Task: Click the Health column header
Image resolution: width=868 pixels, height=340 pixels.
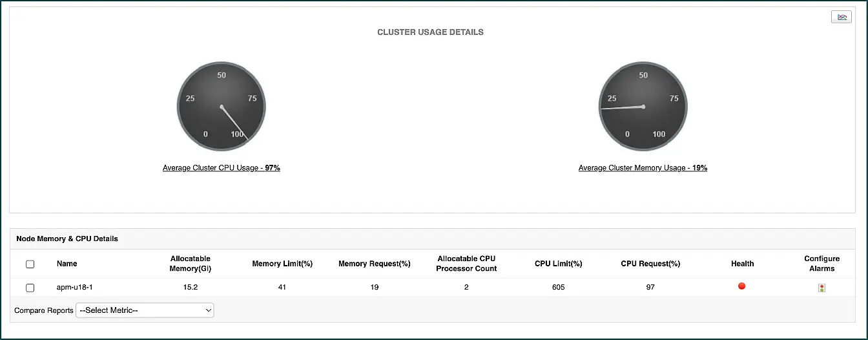Action: coord(742,264)
